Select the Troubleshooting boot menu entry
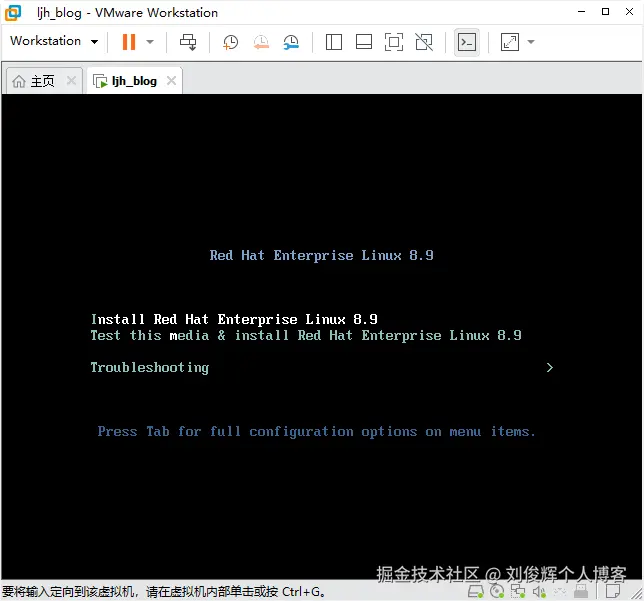 click(x=150, y=367)
